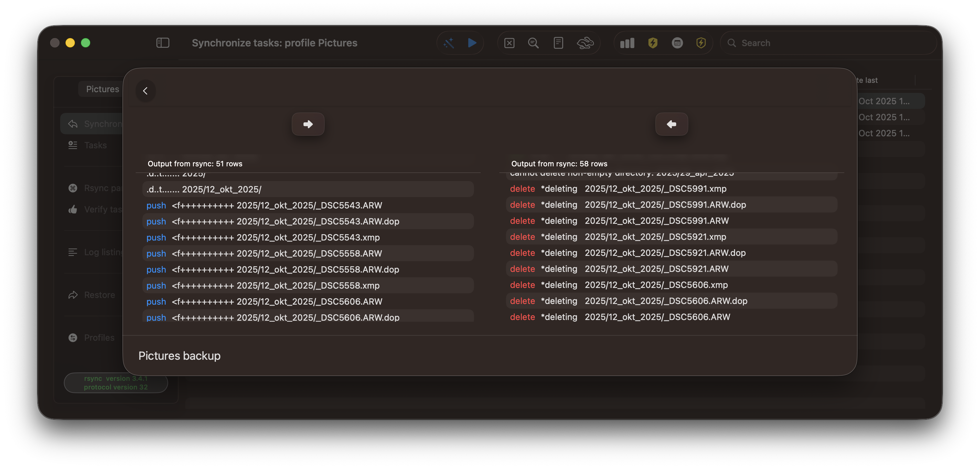Click the right-pointing arrow push button
The height and width of the screenshot is (469, 980).
[x=308, y=124]
